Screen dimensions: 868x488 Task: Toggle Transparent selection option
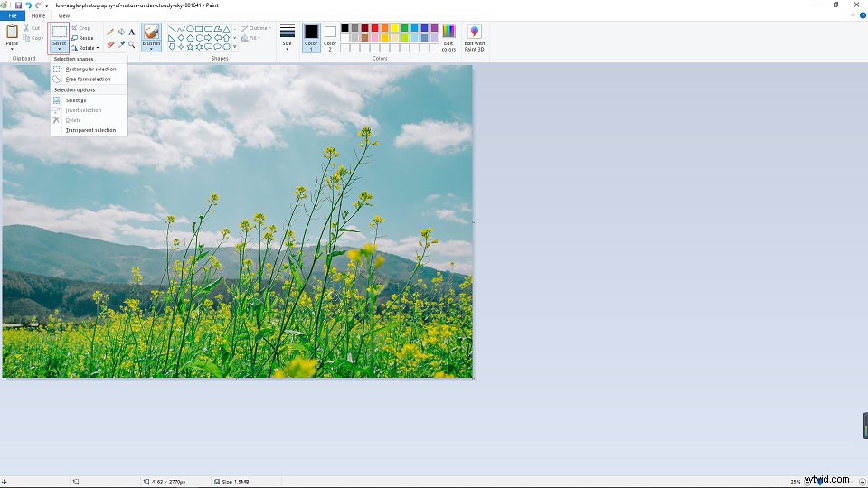click(90, 130)
